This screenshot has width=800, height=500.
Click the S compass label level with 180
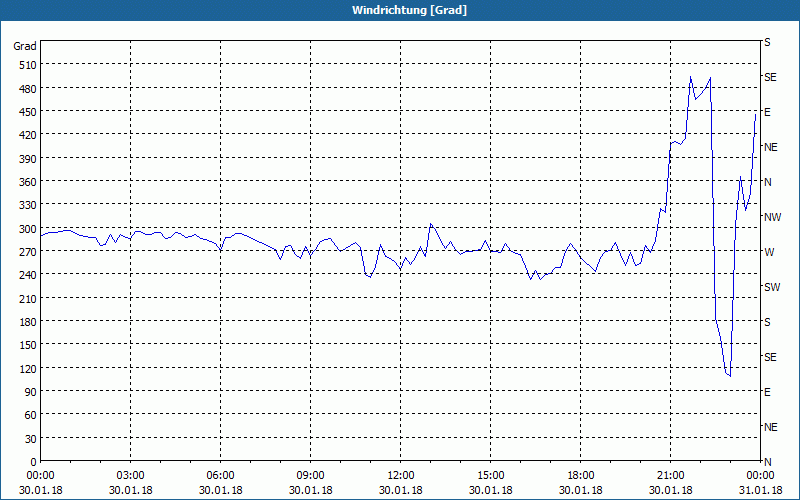click(x=767, y=322)
